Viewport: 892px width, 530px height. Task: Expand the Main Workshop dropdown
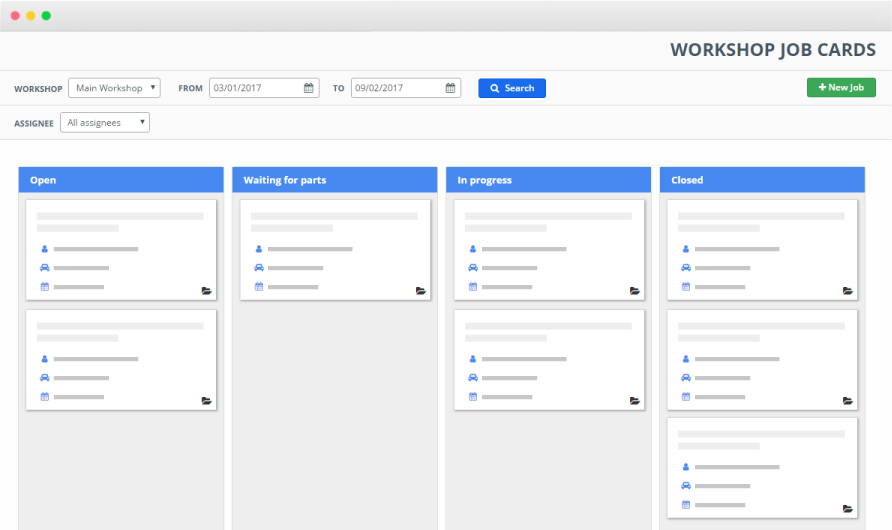click(114, 88)
